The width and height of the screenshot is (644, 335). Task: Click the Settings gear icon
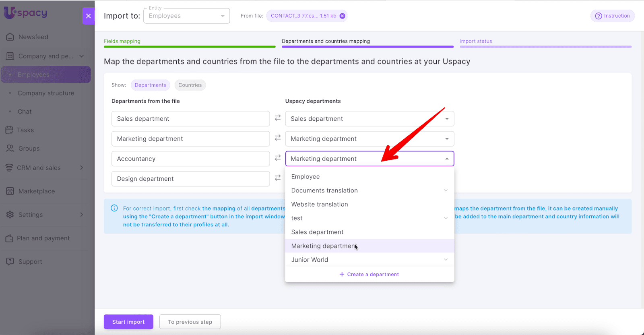pyautogui.click(x=10, y=215)
